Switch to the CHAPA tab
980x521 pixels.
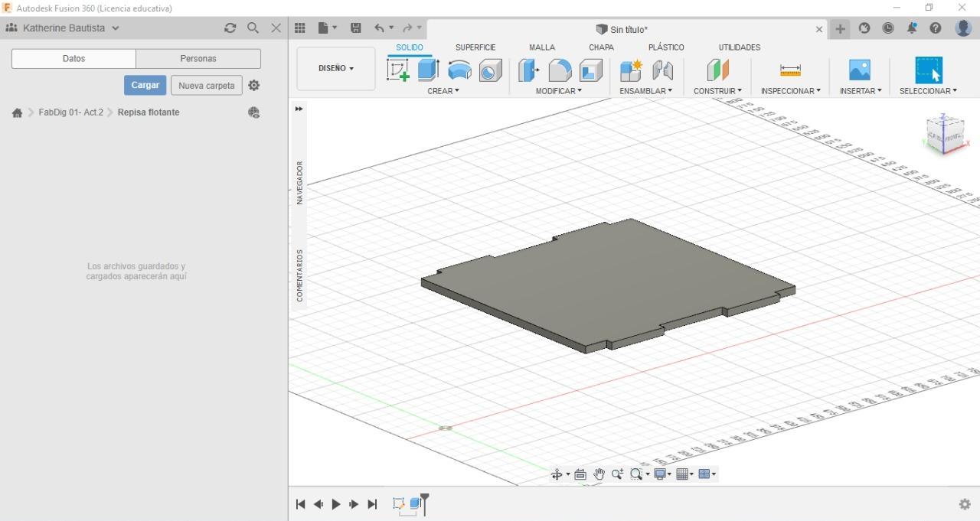tap(601, 47)
